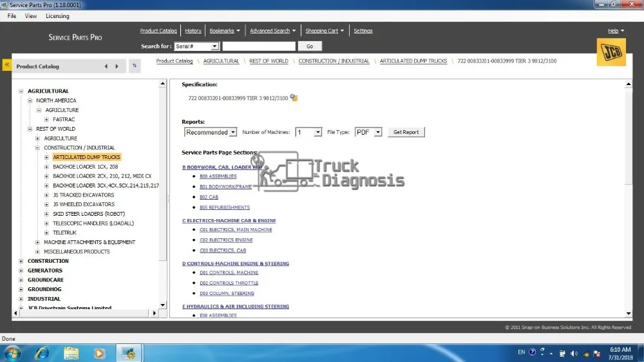This screenshot has width=644, height=362.
Task: Click the JCB logo
Action: pyautogui.click(x=611, y=52)
